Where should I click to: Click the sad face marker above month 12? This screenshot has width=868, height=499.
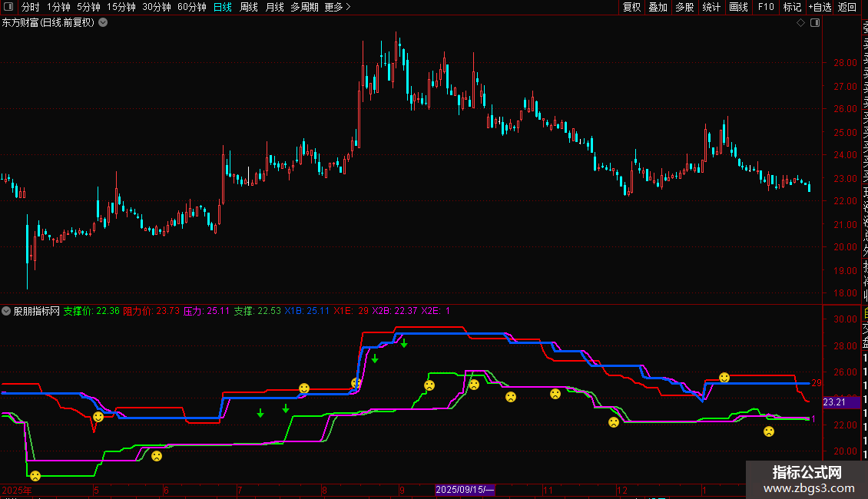click(x=613, y=422)
